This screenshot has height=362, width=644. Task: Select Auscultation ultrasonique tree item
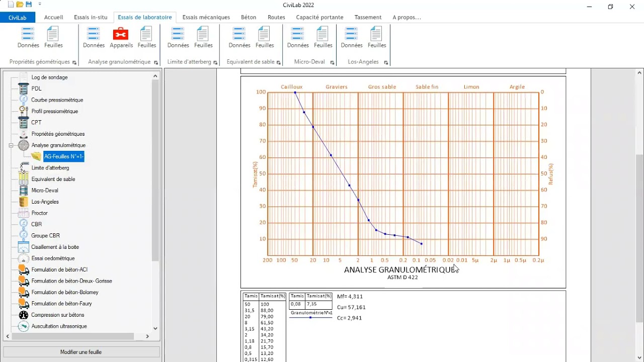coord(59,326)
